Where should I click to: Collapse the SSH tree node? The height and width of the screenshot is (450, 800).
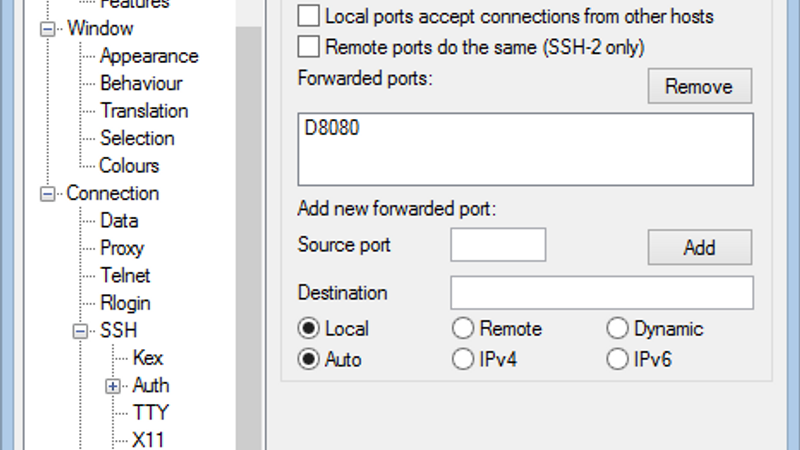[x=81, y=331]
